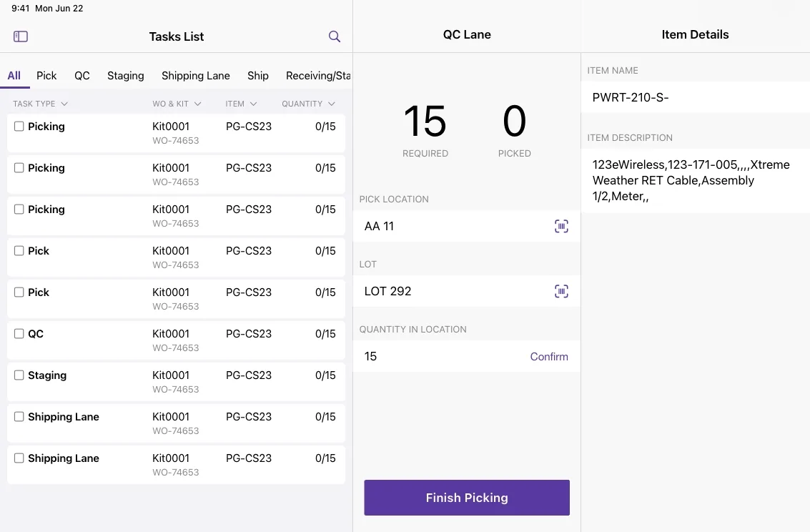Open the Quantity column sort dropdown

[x=331, y=104]
